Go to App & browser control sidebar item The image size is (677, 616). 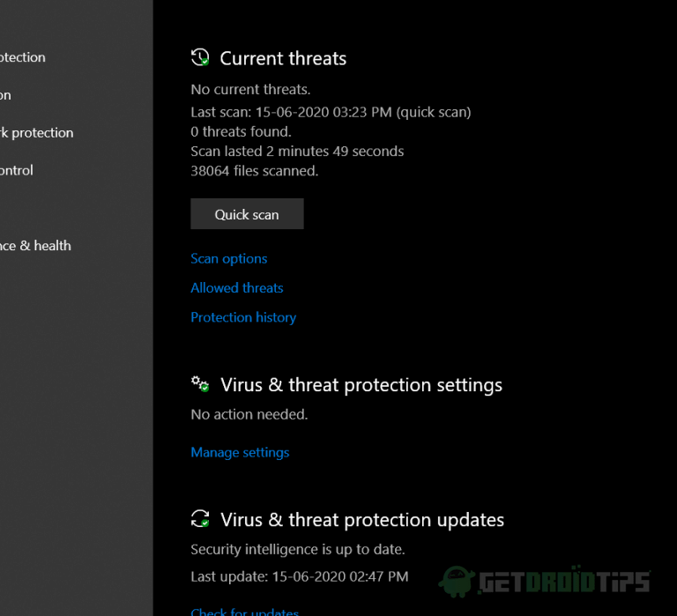click(18, 170)
